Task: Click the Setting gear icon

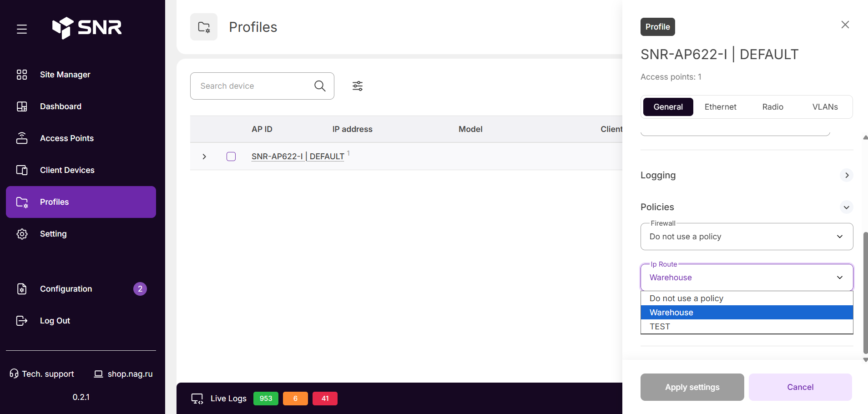Action: pos(22,234)
